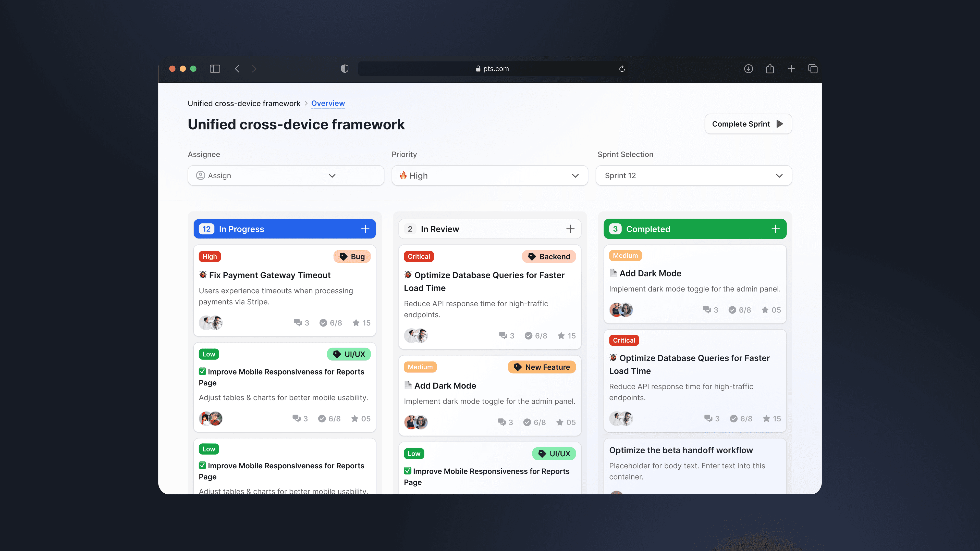Show the tab overview icon
This screenshot has height=551, width=980.
(813, 69)
